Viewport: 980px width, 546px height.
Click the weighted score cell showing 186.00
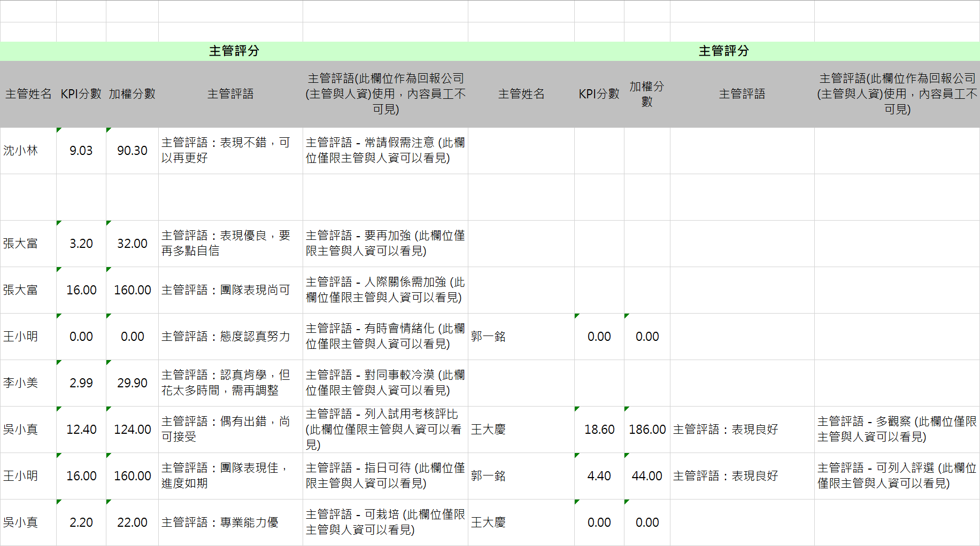point(647,430)
